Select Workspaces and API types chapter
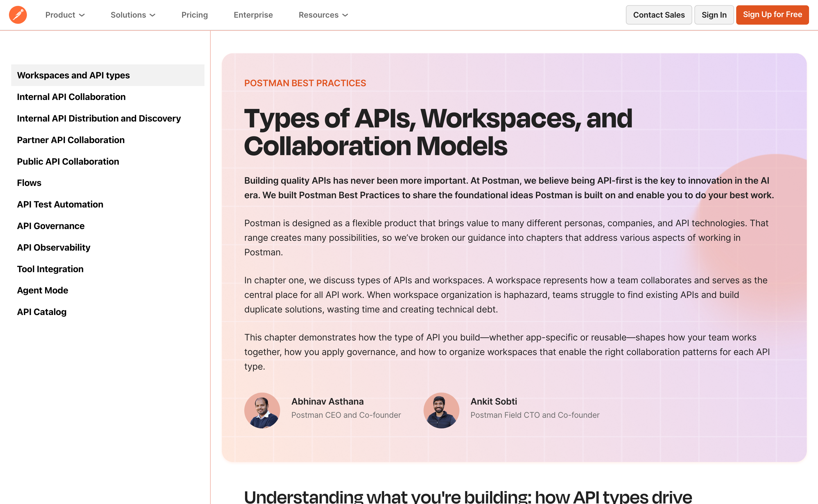This screenshot has width=818, height=504. point(108,75)
